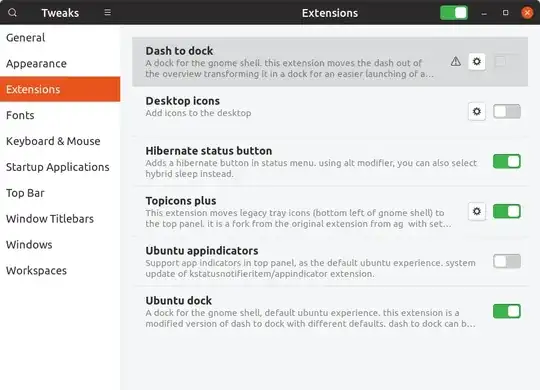Image resolution: width=540 pixels, height=390 pixels.
Task: Toggle the Dash to dock switch
Action: (x=507, y=62)
